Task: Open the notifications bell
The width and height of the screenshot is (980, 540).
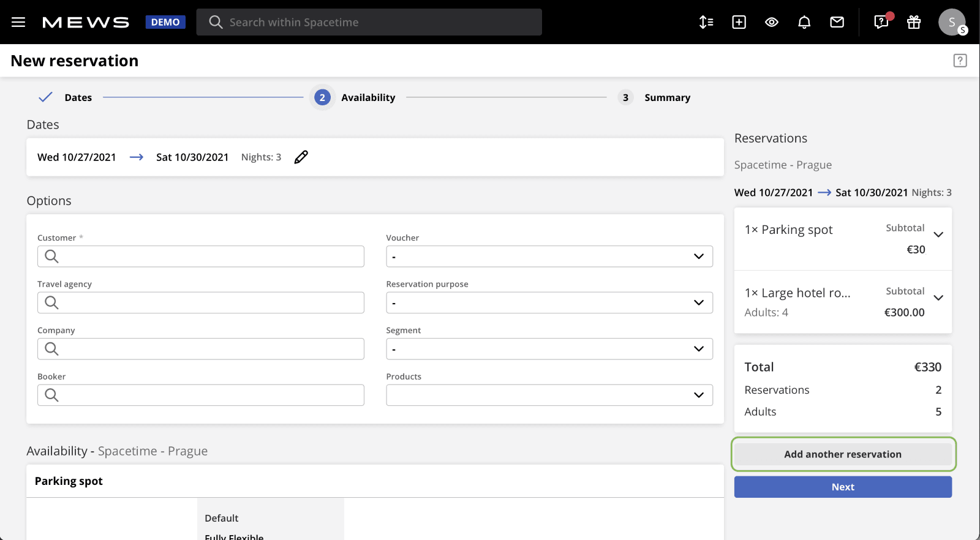Action: [804, 22]
